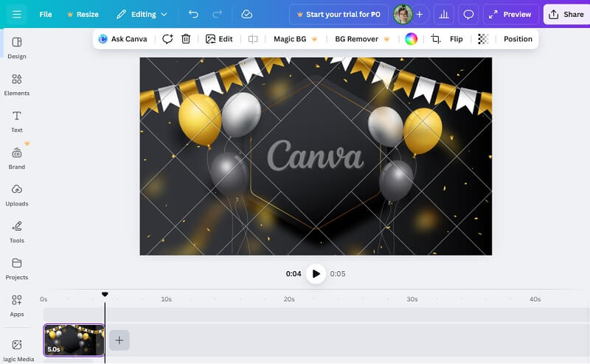Image resolution: width=590 pixels, height=364 pixels.
Task: Open the Uploads sidebar tab
Action: (17, 195)
